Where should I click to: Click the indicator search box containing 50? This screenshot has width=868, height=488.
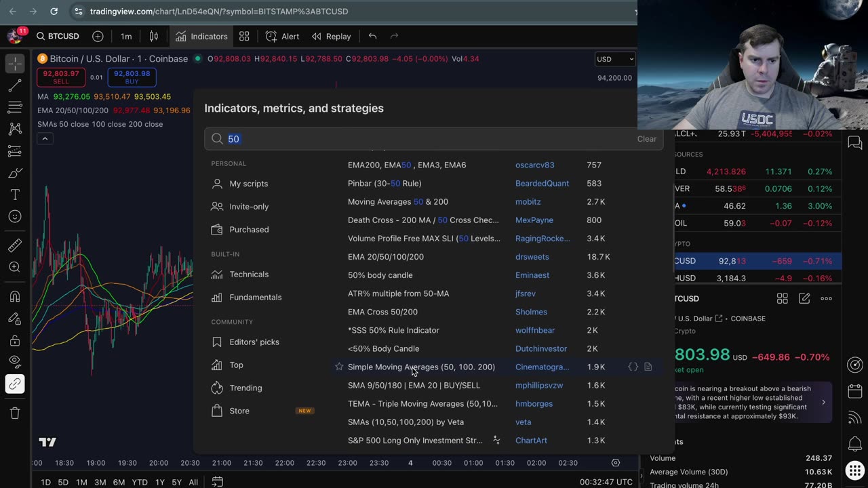tap(433, 139)
